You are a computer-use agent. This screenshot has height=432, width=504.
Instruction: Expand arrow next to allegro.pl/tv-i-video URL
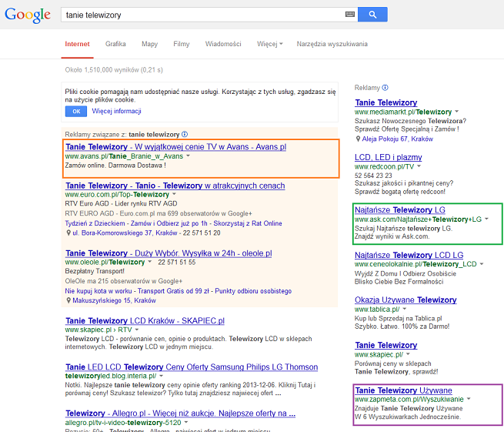tap(185, 422)
